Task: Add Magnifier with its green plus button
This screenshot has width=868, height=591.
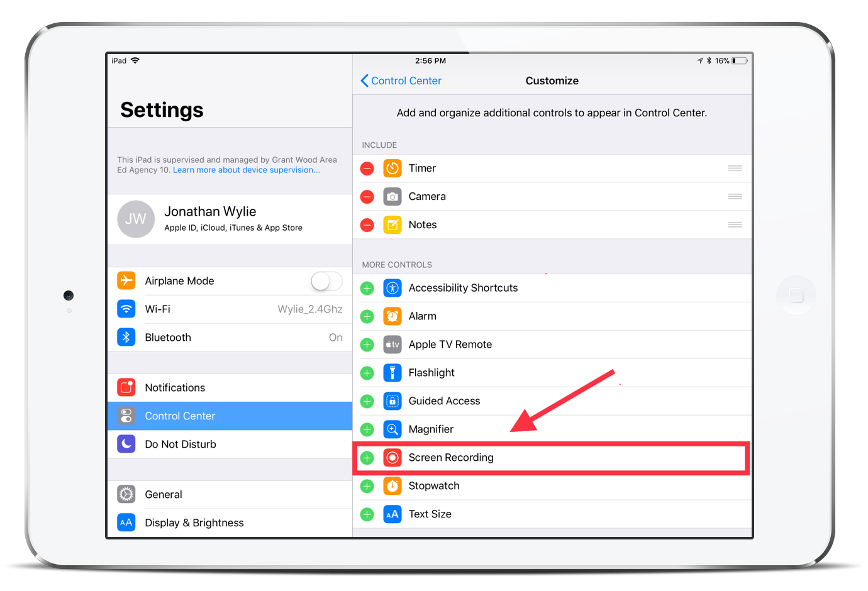Action: [367, 429]
